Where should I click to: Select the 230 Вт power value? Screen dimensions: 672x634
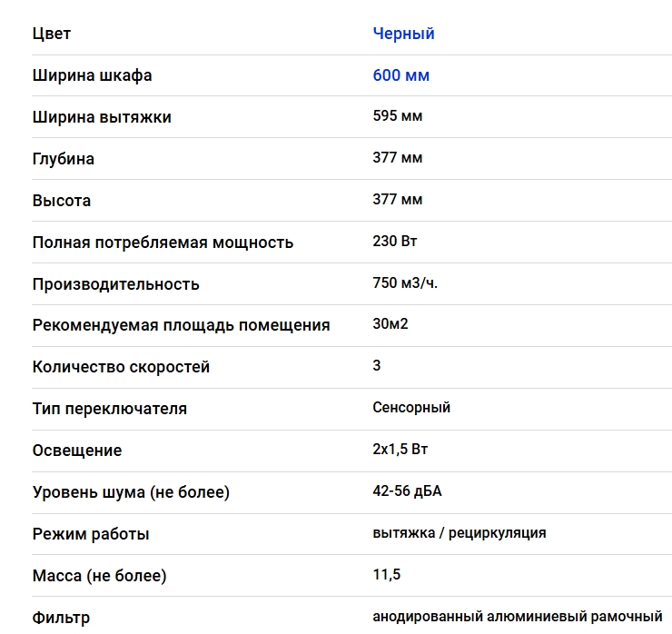coord(395,241)
